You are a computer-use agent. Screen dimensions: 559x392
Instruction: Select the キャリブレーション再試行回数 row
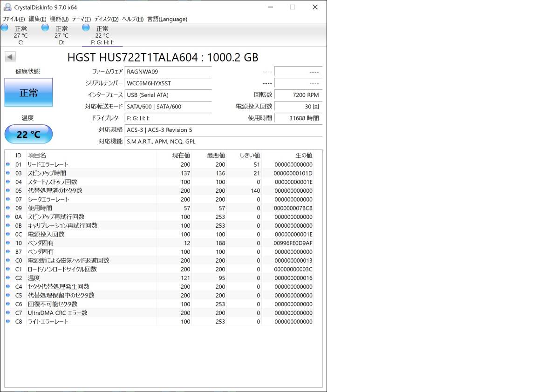[x=159, y=225]
